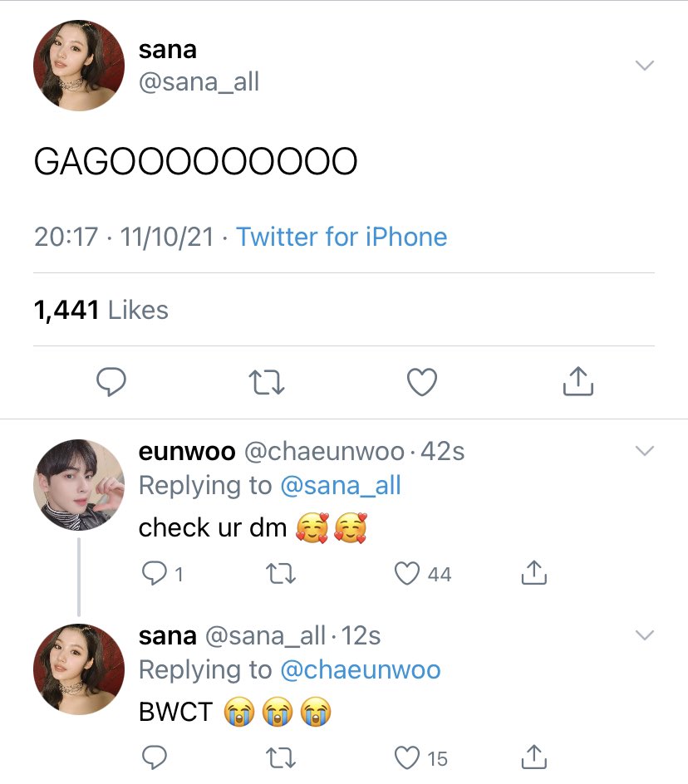Viewport: 688px width, 784px height.
Task: Share sana's BWCT reply
Action: [534, 757]
